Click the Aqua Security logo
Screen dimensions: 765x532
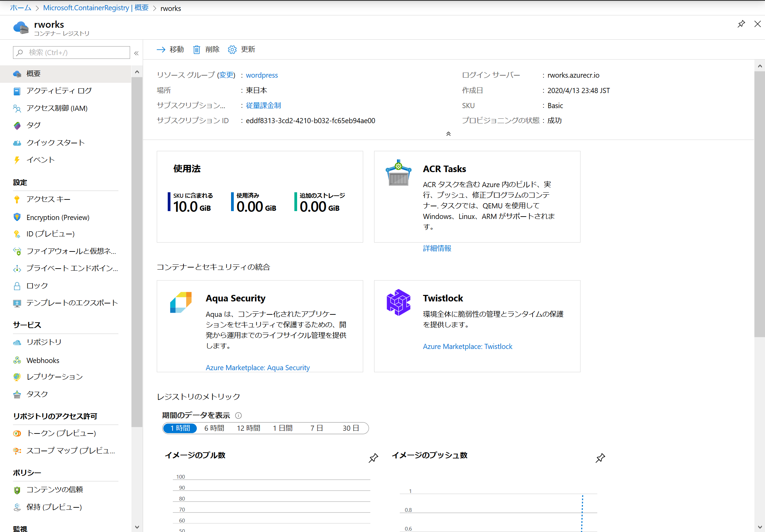click(181, 302)
